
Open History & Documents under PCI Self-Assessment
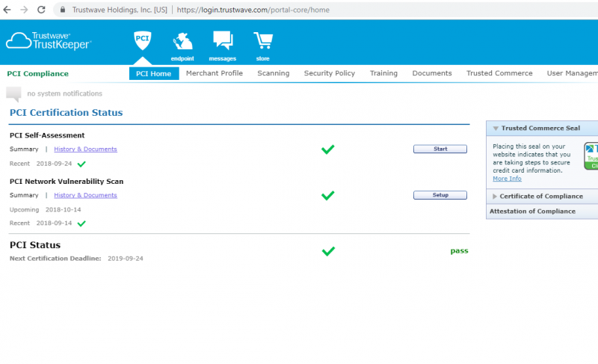click(85, 149)
